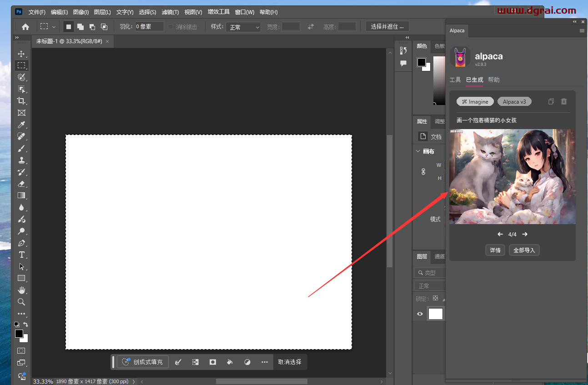Select the Horizontal Type tool
This screenshot has width=588, height=385.
(x=21, y=255)
